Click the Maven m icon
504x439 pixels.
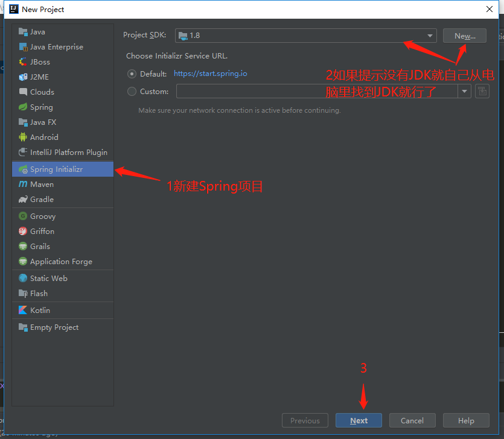(x=23, y=184)
